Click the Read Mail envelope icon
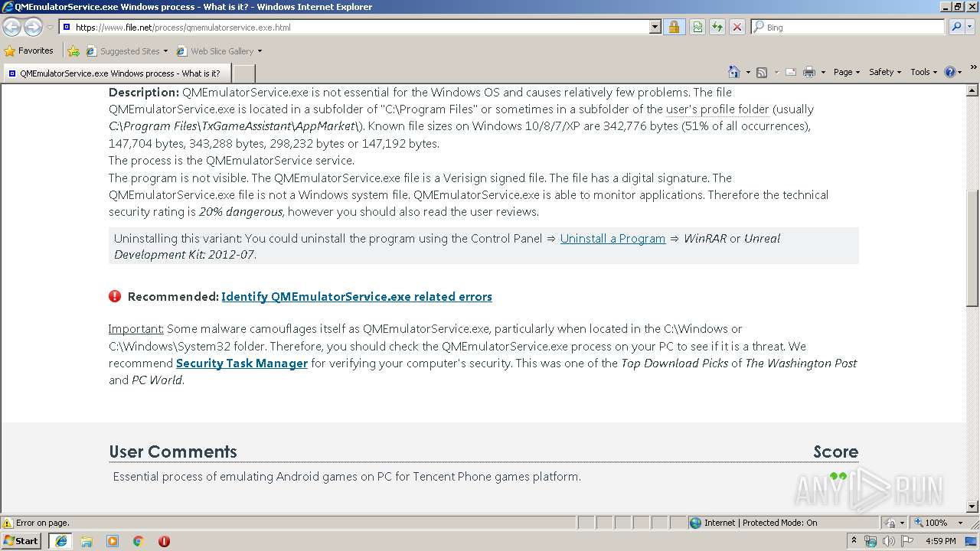The height and width of the screenshot is (551, 980). pyautogui.click(x=790, y=72)
